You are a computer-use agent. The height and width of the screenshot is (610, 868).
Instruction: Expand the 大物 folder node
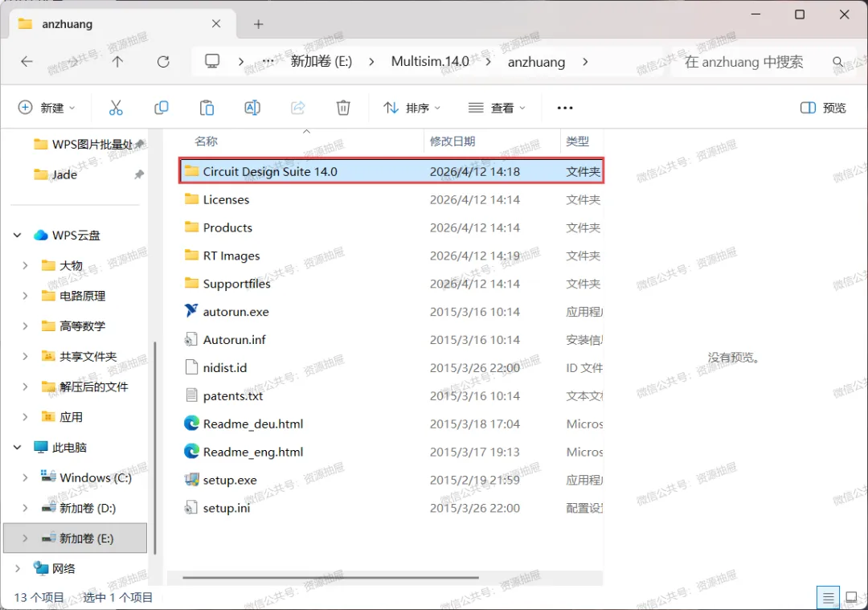[25, 266]
